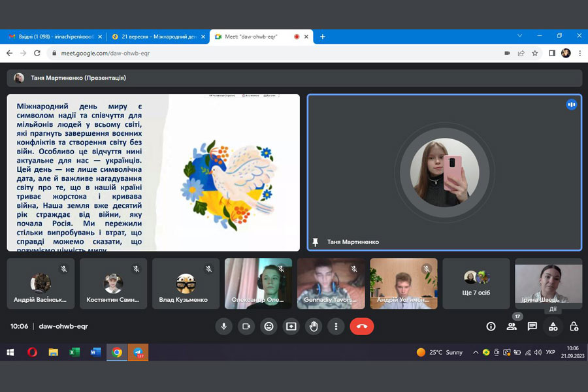Image resolution: width=588 pixels, height=392 pixels.
Task: Open the volume speaker tray icon
Action: coord(538,352)
